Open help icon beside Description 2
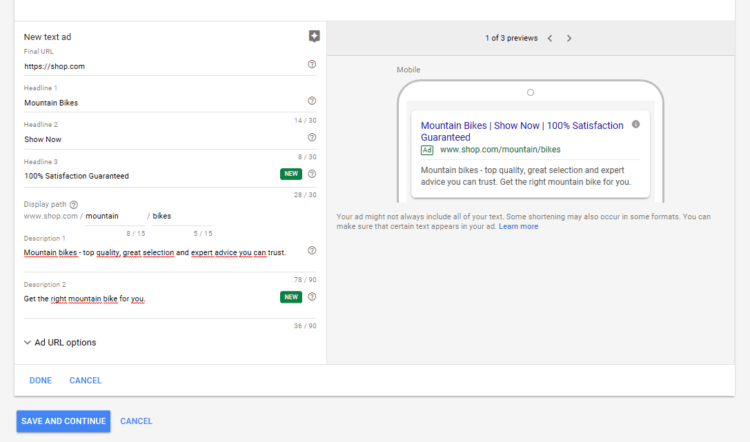The image size is (750, 442). point(312,297)
